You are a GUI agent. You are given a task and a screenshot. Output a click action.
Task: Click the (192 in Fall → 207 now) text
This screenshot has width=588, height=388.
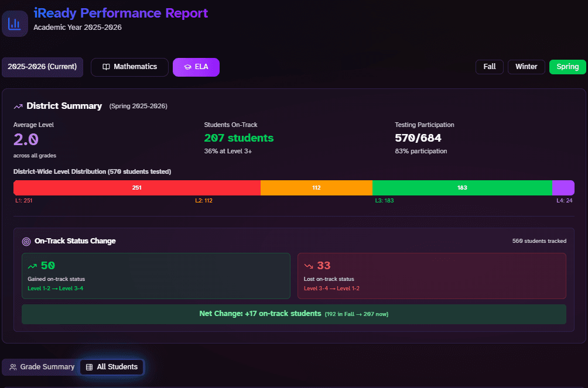tap(356, 314)
